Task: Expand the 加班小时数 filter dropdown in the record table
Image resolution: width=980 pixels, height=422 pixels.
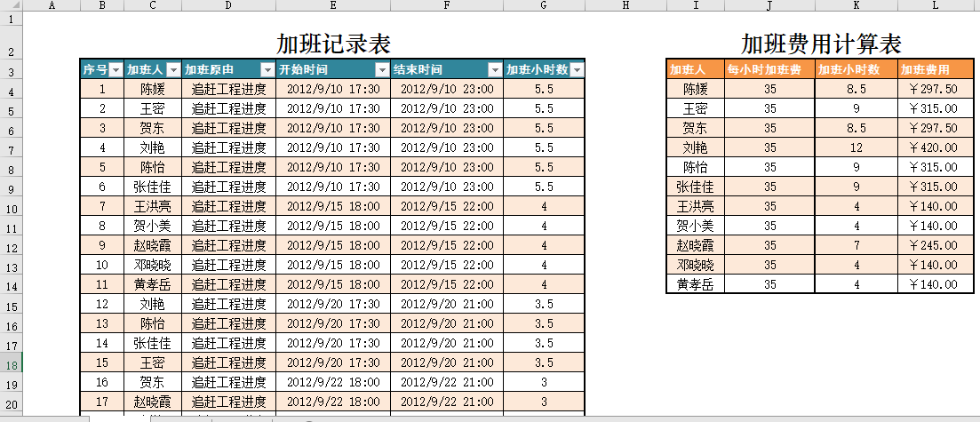Action: (577, 69)
